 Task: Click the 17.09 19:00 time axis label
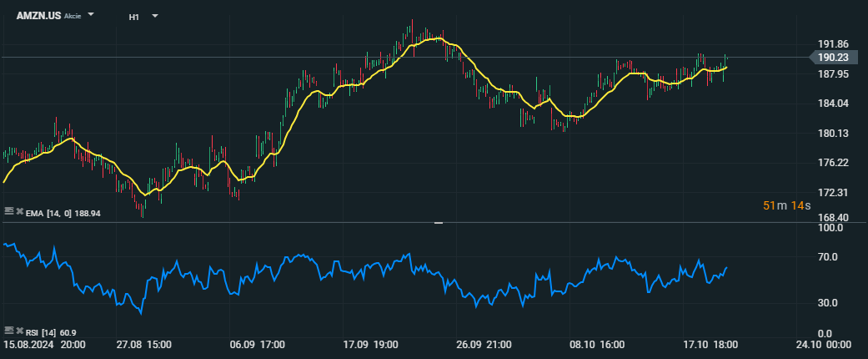370,344
